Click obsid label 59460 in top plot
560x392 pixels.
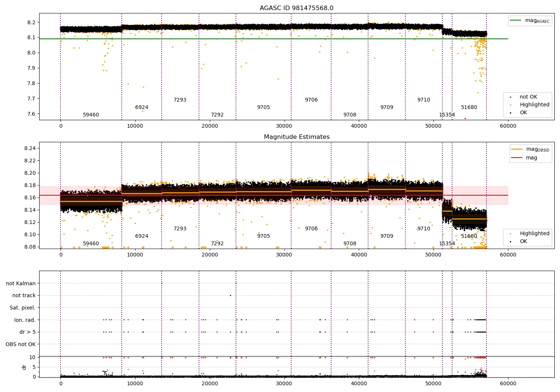(x=91, y=115)
